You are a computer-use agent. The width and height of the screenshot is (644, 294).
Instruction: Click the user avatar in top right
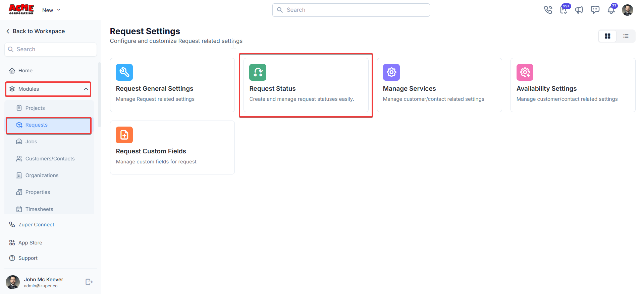627,10
